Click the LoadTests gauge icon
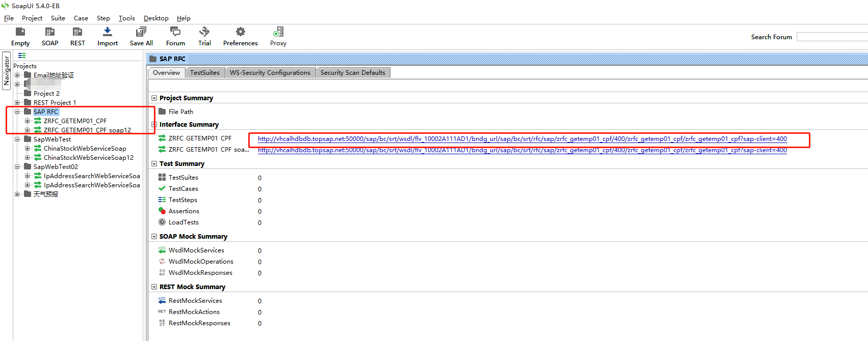This screenshot has height=341, width=868. [162, 222]
